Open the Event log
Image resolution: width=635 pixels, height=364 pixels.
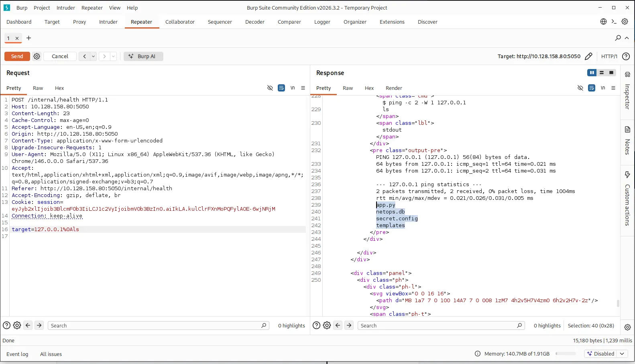(17, 354)
